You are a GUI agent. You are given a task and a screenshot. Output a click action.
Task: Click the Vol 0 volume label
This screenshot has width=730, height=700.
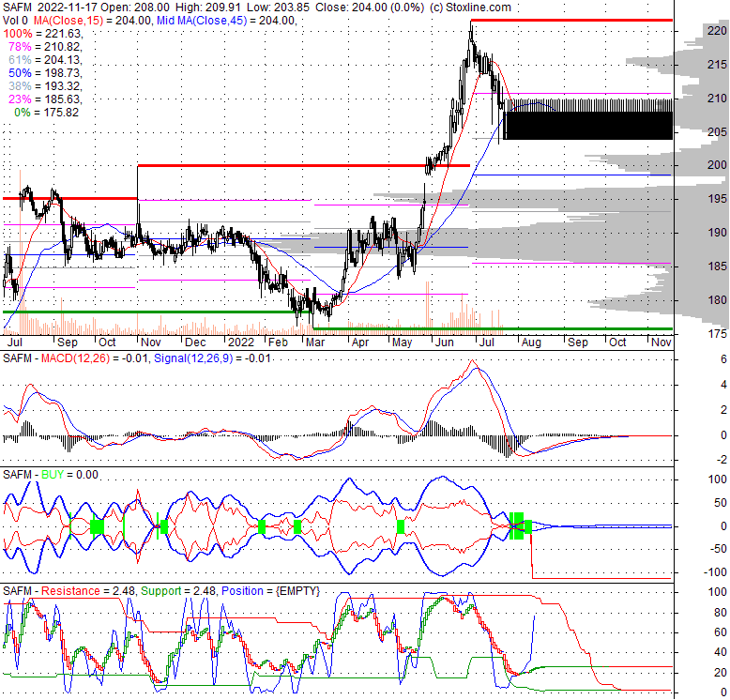click(15, 21)
